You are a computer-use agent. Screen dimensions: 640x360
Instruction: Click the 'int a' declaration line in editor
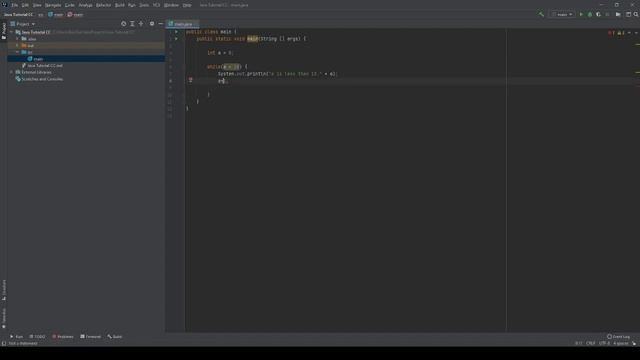click(x=220, y=53)
